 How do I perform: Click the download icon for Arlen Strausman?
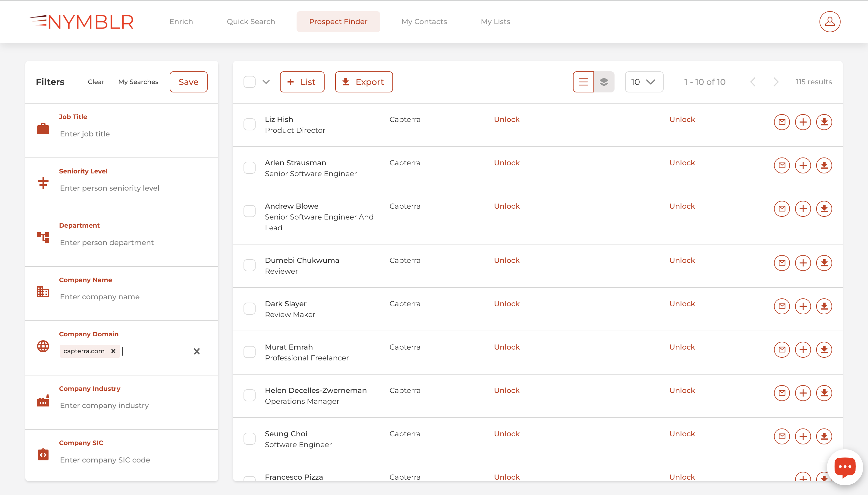(x=824, y=165)
